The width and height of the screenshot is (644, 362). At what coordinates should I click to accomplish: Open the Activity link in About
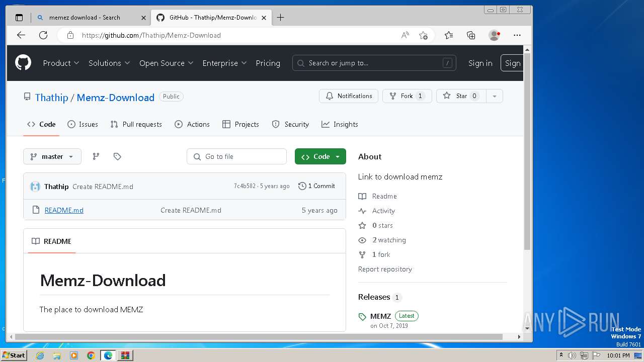383,211
